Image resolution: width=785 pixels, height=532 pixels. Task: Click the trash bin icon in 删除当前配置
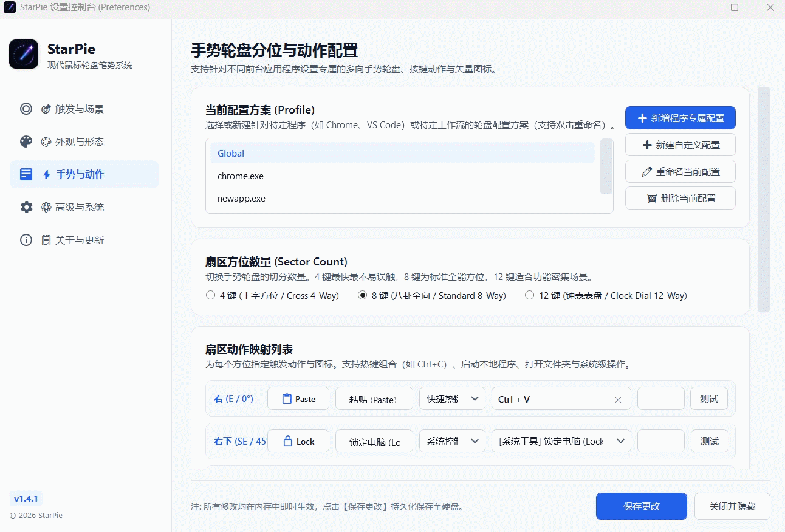tap(651, 199)
